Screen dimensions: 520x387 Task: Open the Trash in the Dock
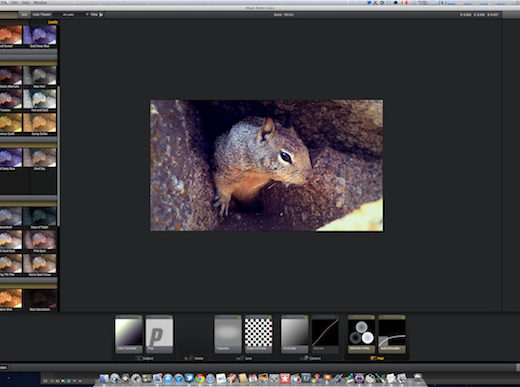[x=417, y=378]
